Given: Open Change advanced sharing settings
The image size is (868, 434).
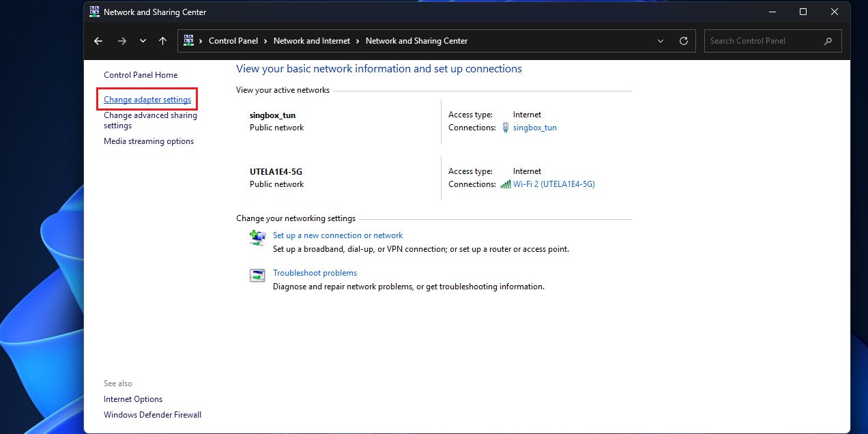Looking at the screenshot, I should click(149, 120).
